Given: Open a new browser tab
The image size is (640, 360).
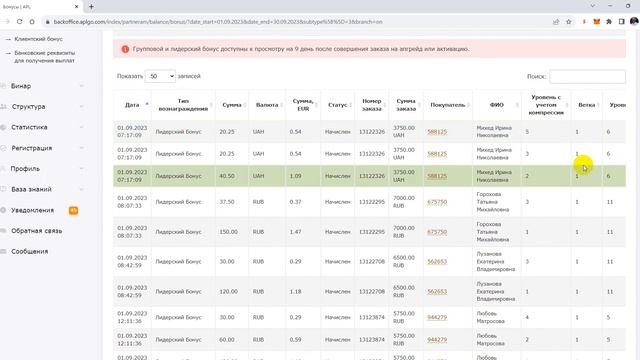Looking at the screenshot, I should point(91,7).
